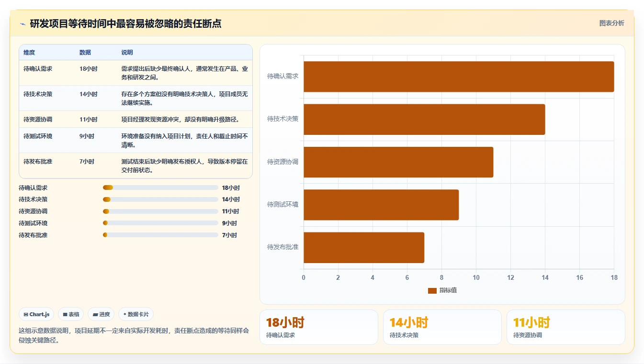Select the 待技术决策 table row cell
Viewport: 644px width, 364px height.
click(38, 94)
